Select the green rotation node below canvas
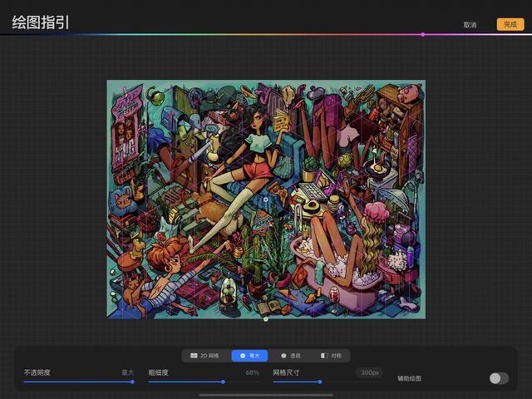This screenshot has width=532, height=399. pyautogui.click(x=266, y=319)
